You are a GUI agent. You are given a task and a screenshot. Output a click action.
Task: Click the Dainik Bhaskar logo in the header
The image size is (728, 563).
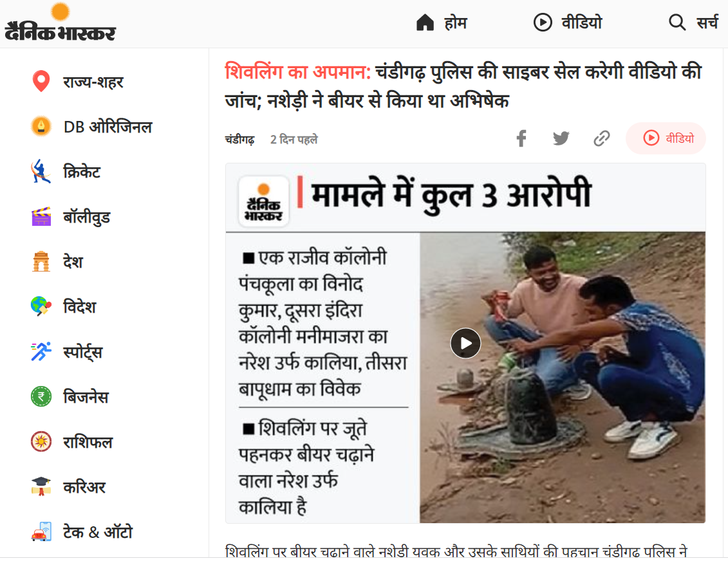[x=60, y=22]
